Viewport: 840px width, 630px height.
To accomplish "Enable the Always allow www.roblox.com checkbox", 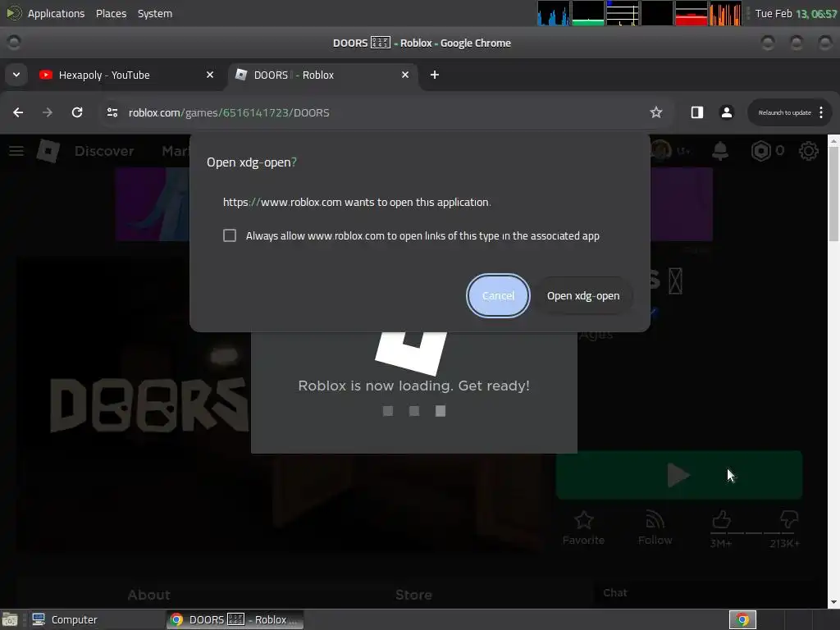I will [x=230, y=235].
